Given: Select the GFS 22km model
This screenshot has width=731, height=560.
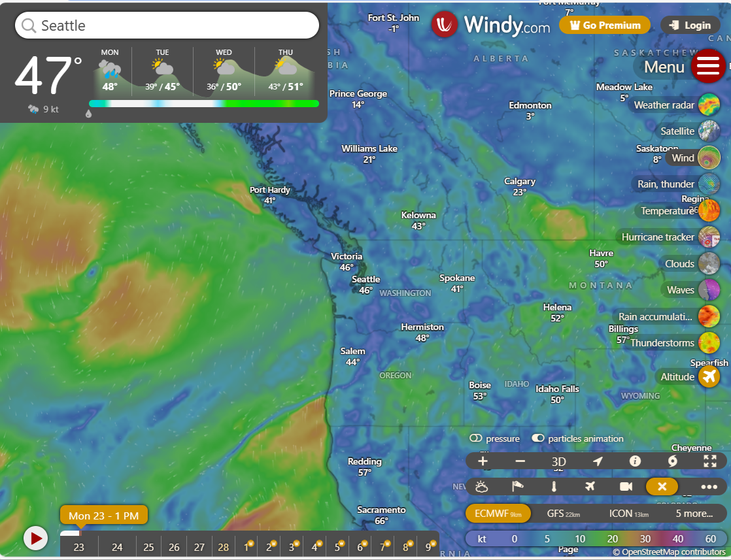Looking at the screenshot, I should pos(563,514).
